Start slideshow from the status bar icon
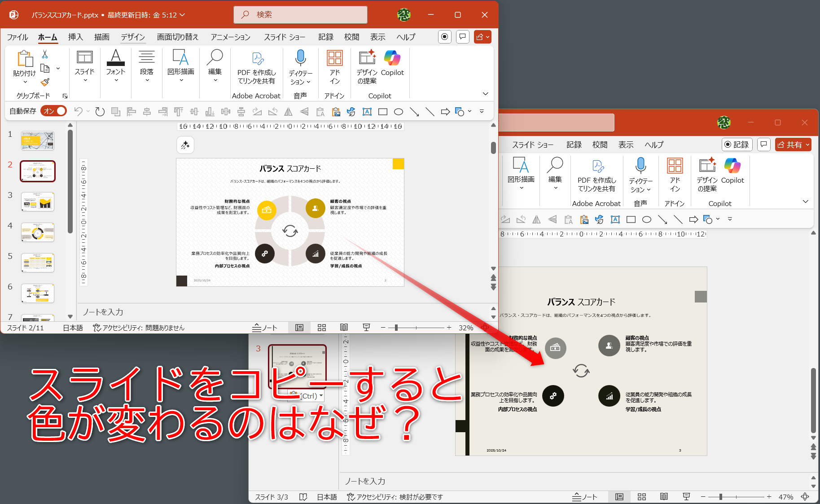This screenshot has height=504, width=820. (x=366, y=328)
